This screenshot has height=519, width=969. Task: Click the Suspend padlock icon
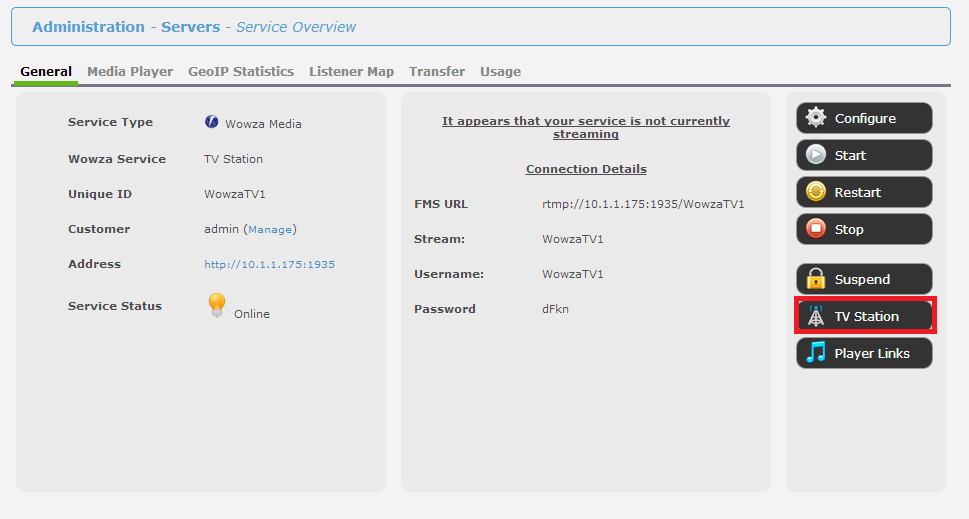816,279
